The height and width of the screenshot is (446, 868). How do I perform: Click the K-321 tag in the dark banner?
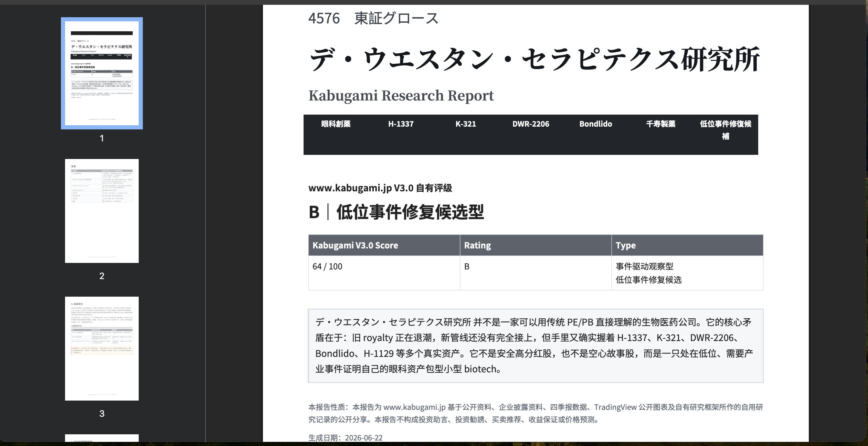point(466,124)
